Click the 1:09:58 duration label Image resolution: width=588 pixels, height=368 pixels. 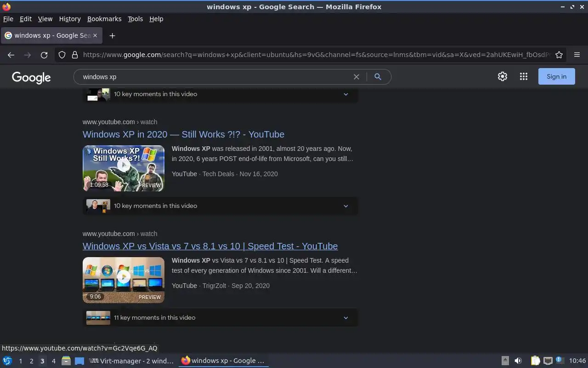(x=99, y=185)
